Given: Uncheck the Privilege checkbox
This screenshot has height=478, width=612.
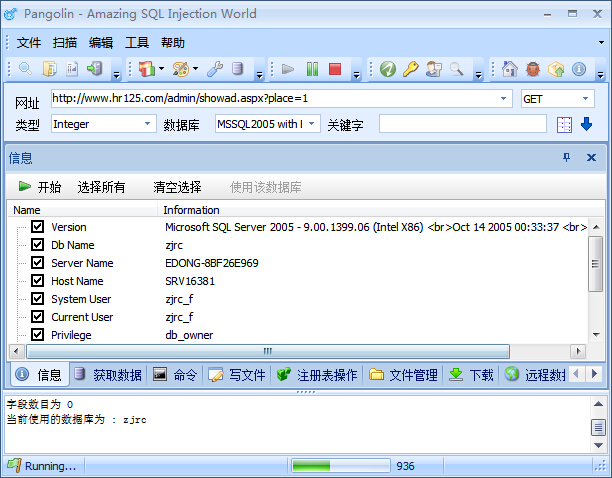Looking at the screenshot, I should coord(37,334).
